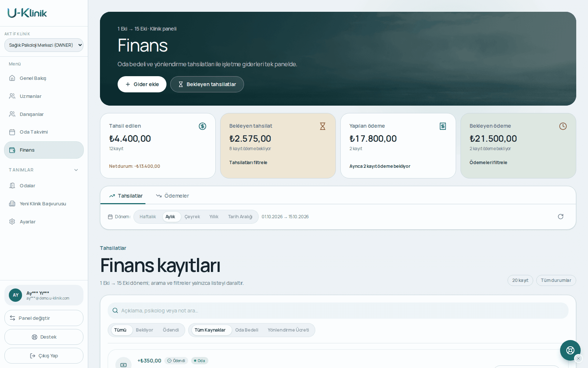Click the search field for records

(x=338, y=311)
